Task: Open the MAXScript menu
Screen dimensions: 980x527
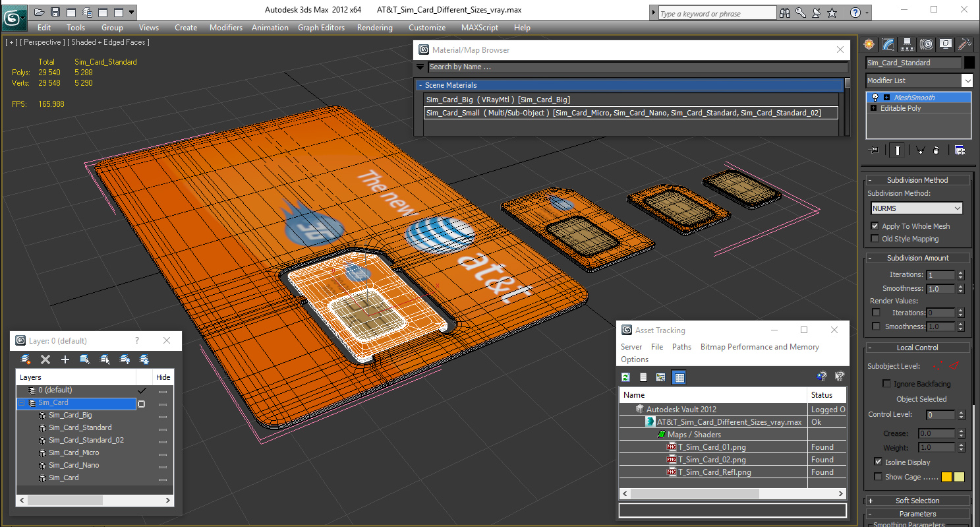Action: [480, 28]
